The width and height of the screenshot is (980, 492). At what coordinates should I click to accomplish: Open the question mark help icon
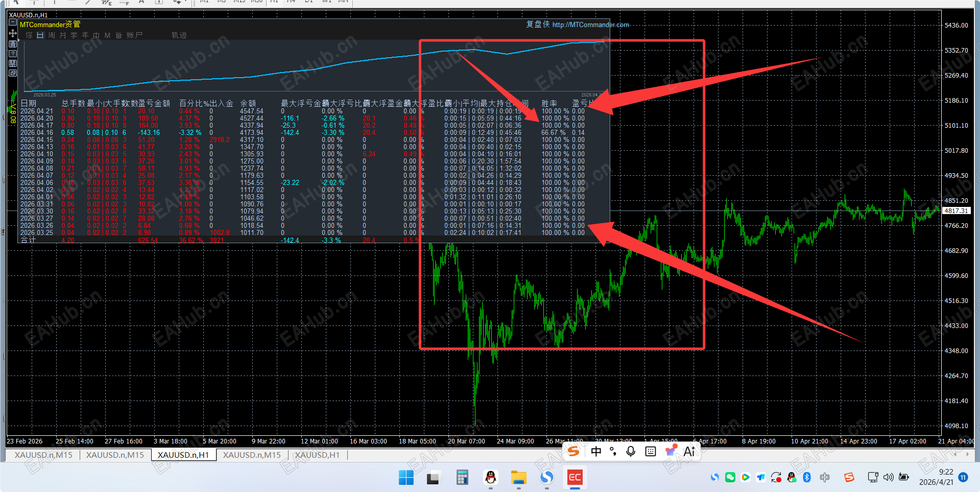click(13, 54)
